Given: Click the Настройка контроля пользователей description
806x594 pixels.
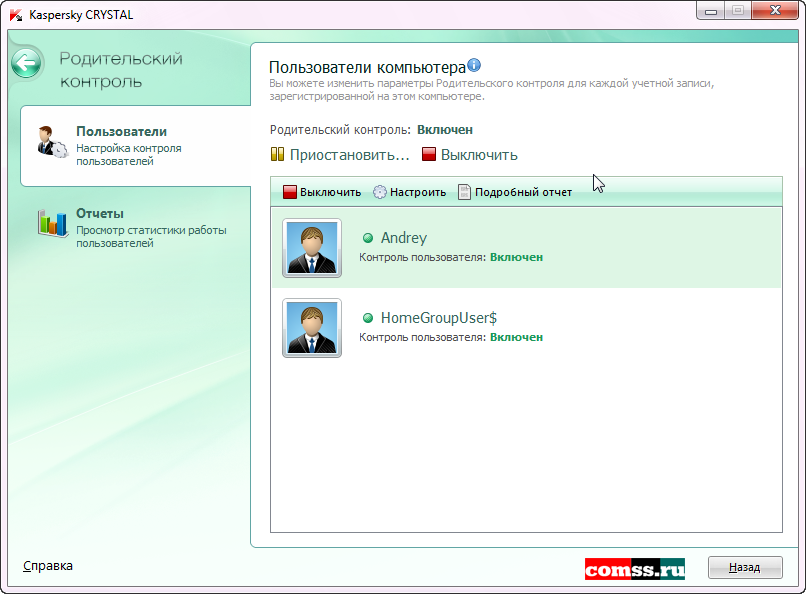Looking at the screenshot, I should (x=129, y=155).
